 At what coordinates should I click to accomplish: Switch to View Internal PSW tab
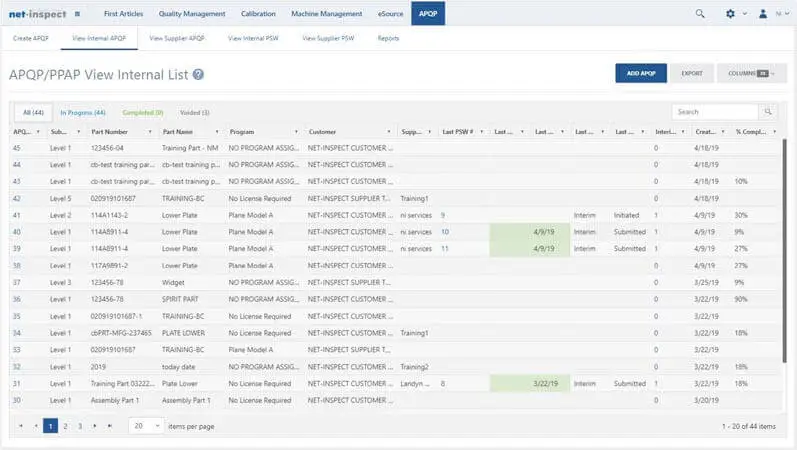click(x=253, y=38)
